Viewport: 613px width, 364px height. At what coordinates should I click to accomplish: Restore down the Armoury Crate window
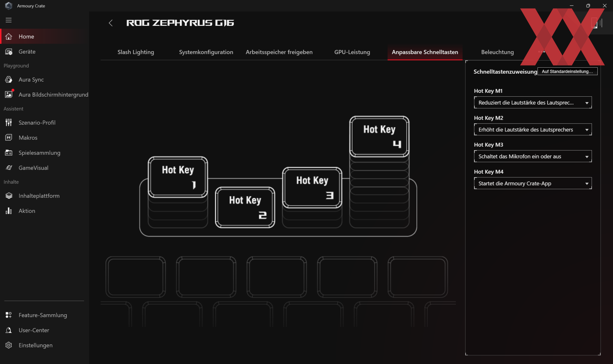click(588, 6)
